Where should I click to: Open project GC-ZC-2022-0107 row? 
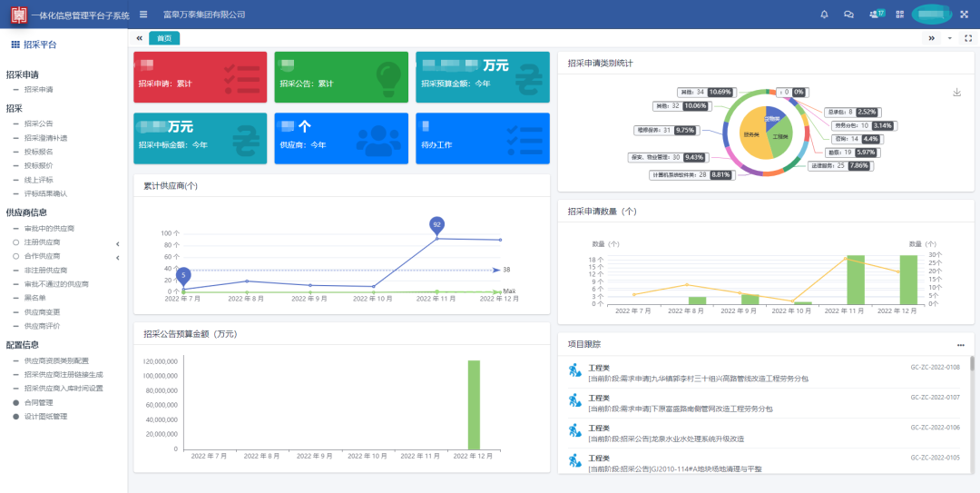point(764,403)
